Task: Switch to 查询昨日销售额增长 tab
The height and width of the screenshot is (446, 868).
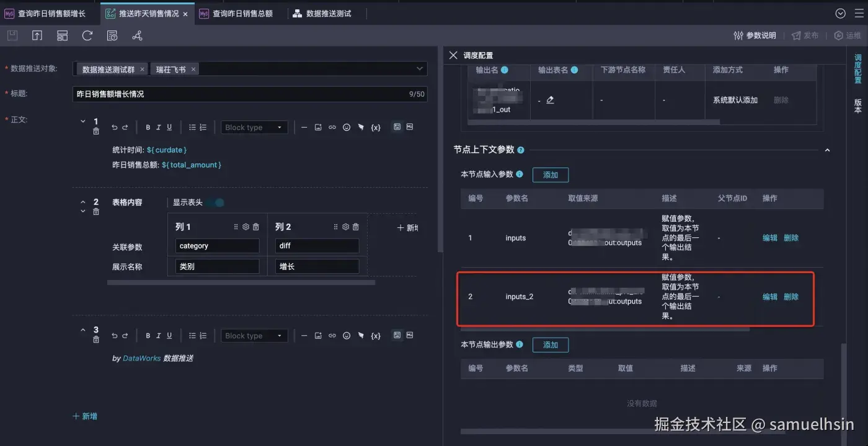Action: (x=45, y=13)
